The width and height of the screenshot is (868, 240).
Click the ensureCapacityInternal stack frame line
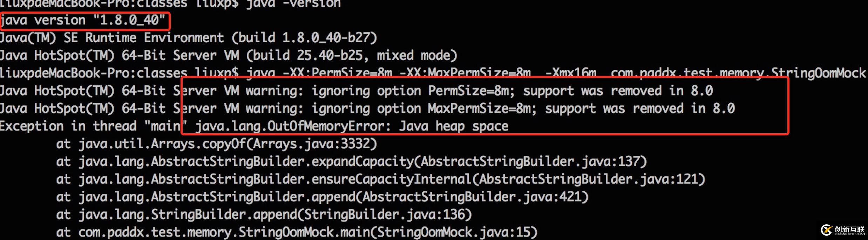380,179
